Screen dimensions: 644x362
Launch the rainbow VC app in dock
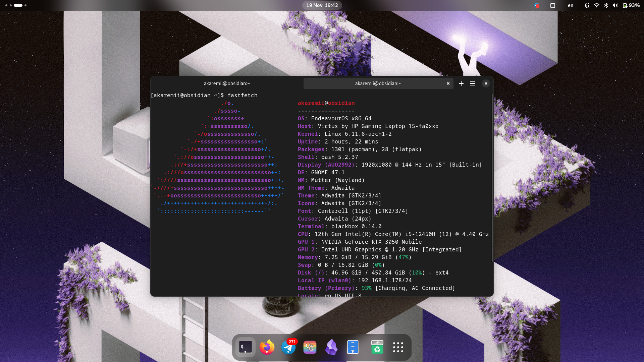pyautogui.click(x=310, y=347)
